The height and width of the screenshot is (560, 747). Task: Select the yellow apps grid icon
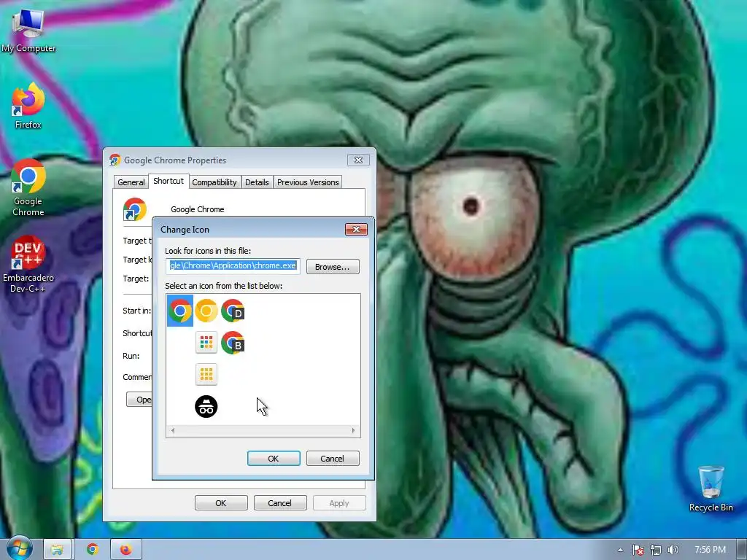coord(206,375)
